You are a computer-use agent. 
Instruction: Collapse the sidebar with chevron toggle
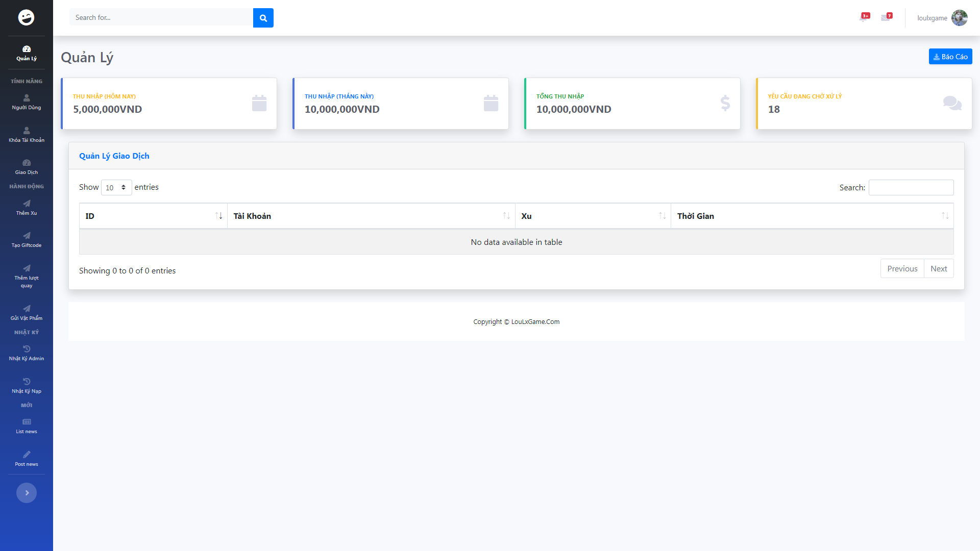(x=27, y=493)
